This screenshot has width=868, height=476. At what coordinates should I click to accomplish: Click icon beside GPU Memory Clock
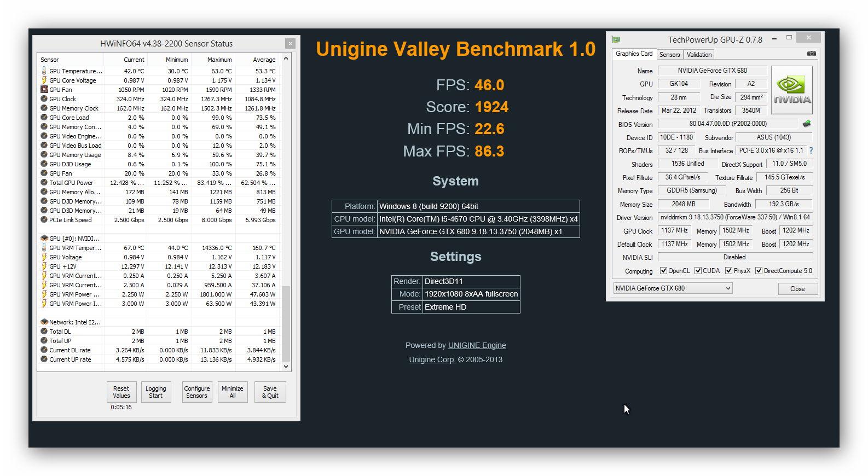click(44, 108)
